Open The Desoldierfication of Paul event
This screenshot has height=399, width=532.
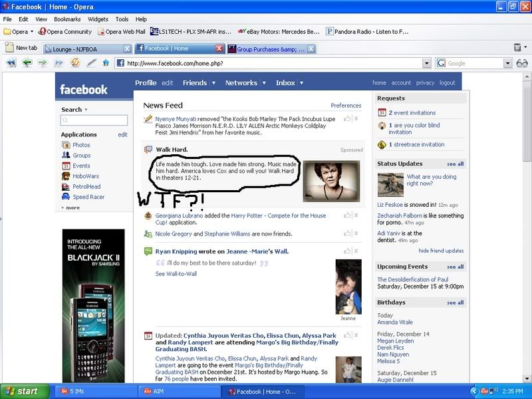(412, 279)
